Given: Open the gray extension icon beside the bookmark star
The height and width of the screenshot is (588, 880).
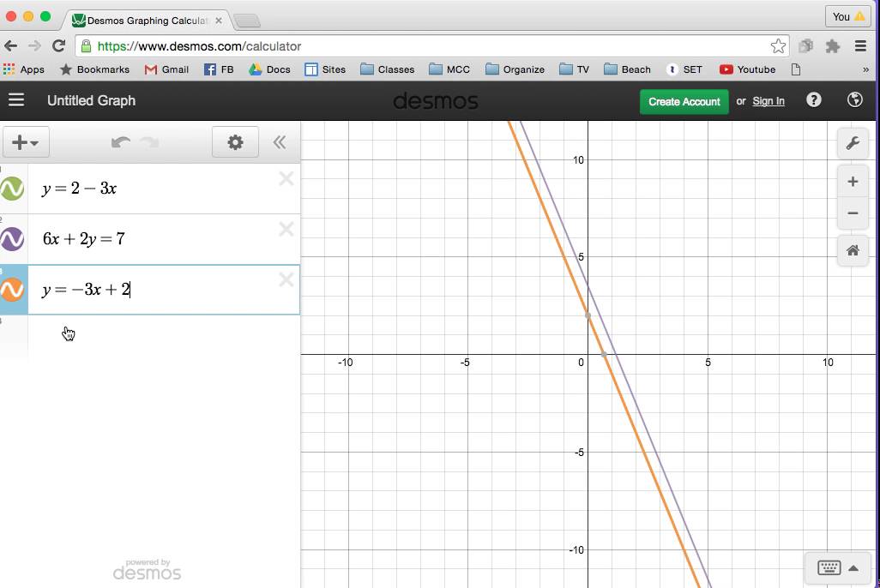Looking at the screenshot, I should [x=806, y=46].
